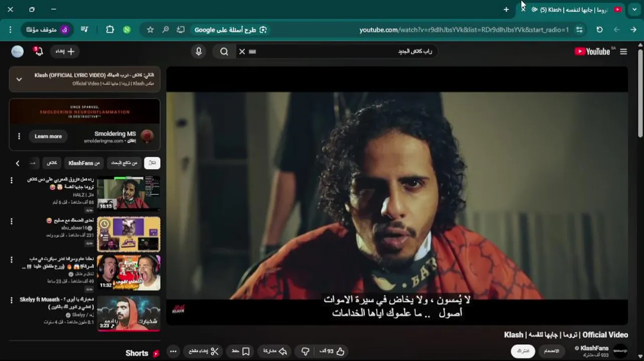
Task: Open the browser three-dot menu
Action: (x=10, y=30)
